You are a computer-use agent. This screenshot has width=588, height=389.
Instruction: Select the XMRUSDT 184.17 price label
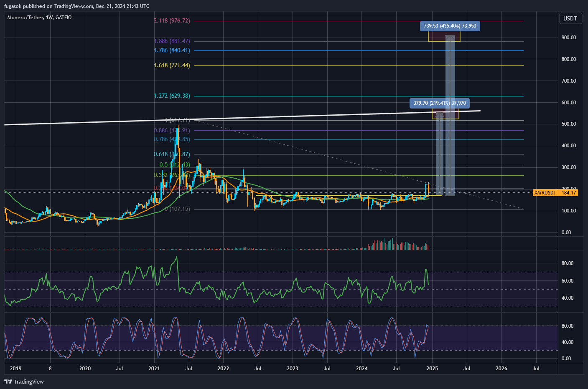click(x=555, y=192)
